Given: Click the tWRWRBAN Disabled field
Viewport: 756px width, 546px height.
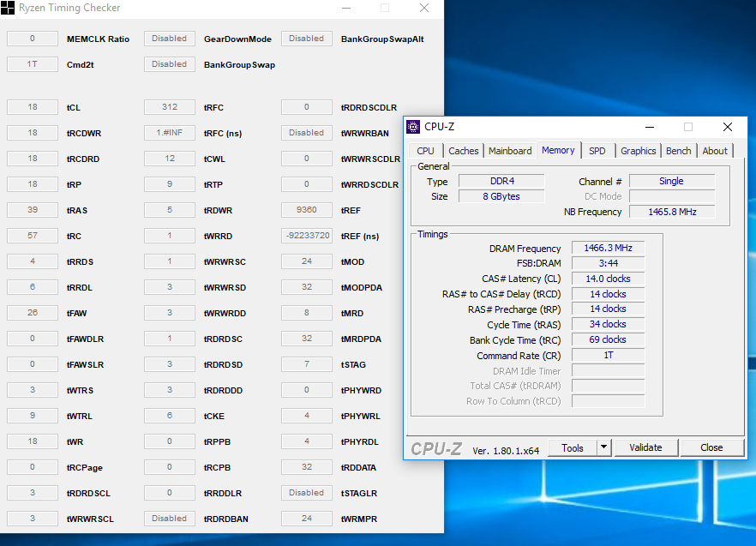Looking at the screenshot, I should [x=307, y=133].
